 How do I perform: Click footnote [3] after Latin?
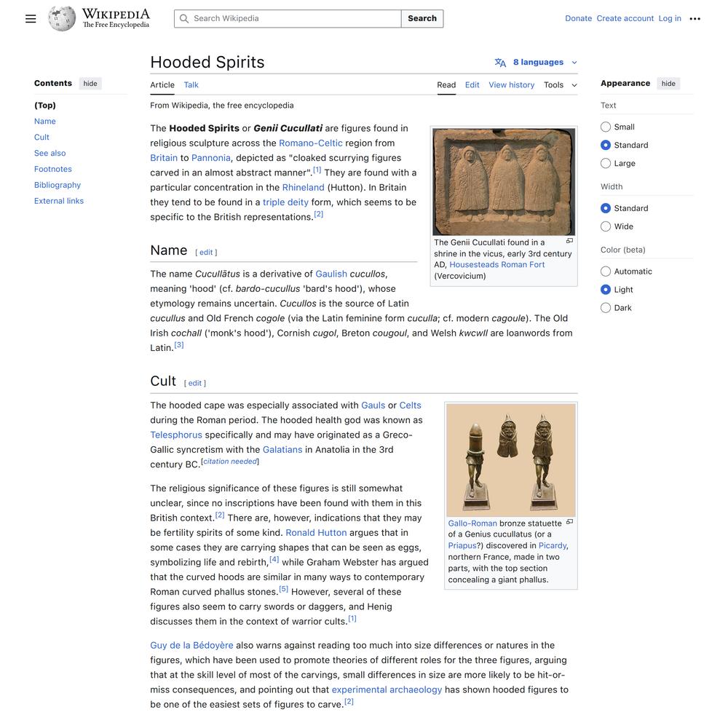[x=179, y=345]
